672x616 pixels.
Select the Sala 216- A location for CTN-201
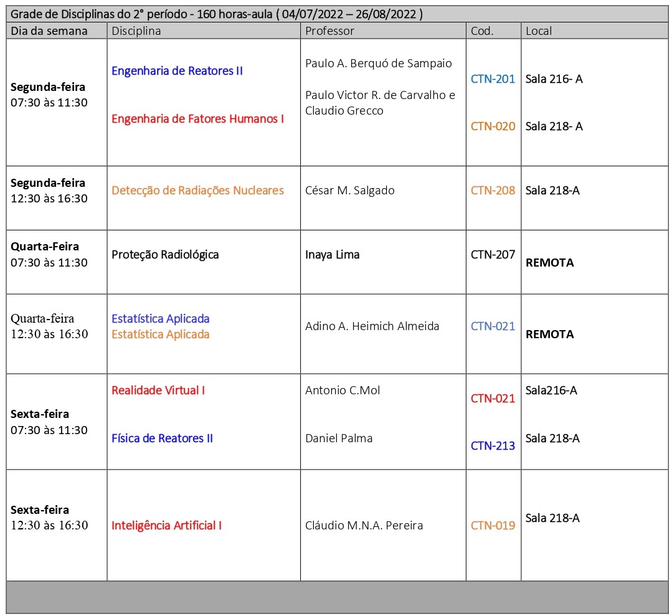tap(554, 79)
